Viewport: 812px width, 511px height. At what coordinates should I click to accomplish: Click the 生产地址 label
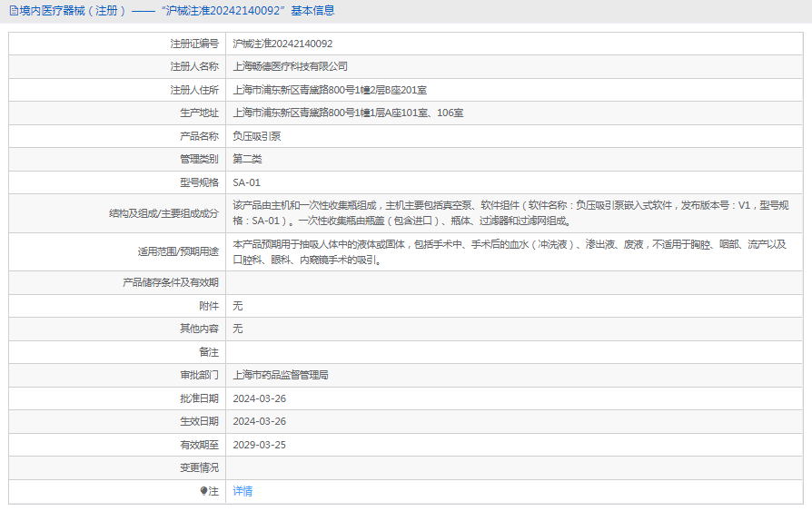[x=199, y=113]
